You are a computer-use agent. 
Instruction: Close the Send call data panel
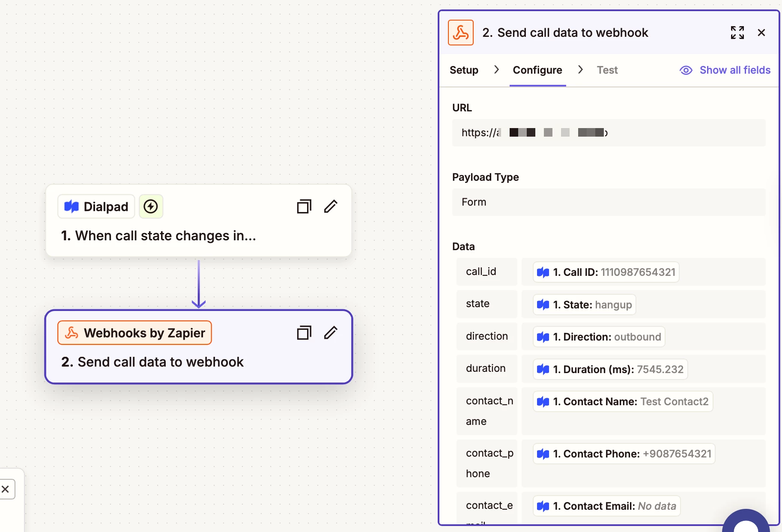[x=761, y=33]
